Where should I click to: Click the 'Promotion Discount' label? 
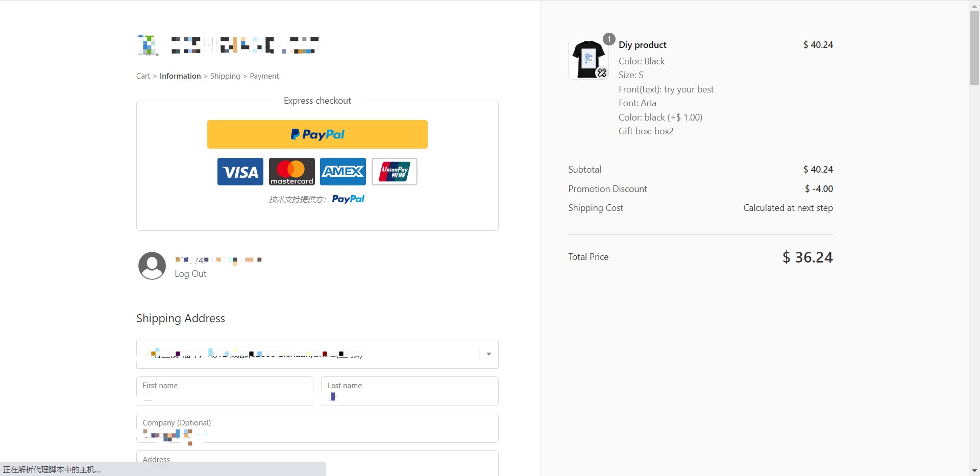[607, 189]
